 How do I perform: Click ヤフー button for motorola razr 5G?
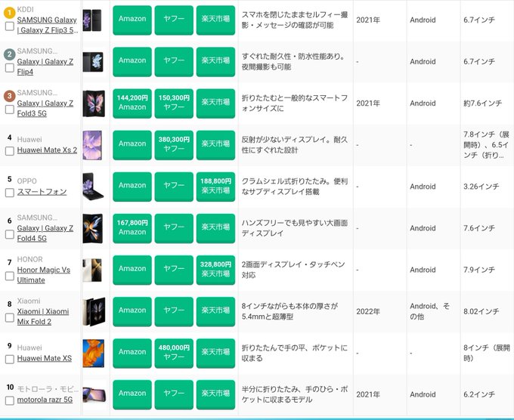174,394
